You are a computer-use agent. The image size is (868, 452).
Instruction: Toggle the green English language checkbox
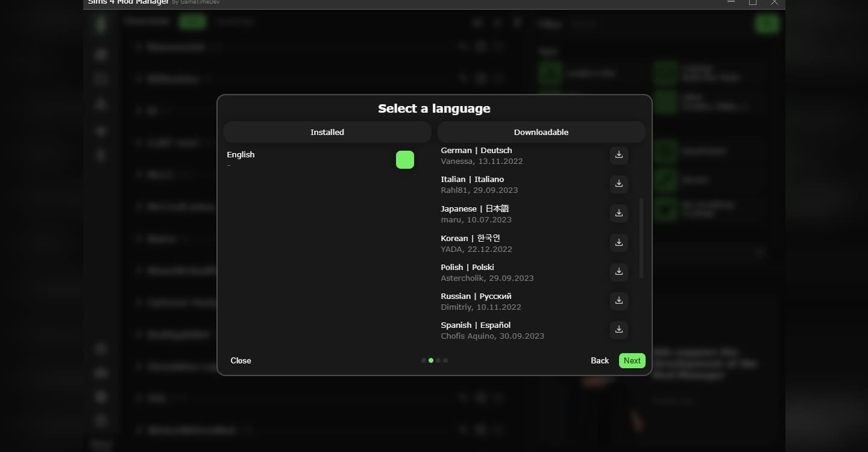coord(405,160)
